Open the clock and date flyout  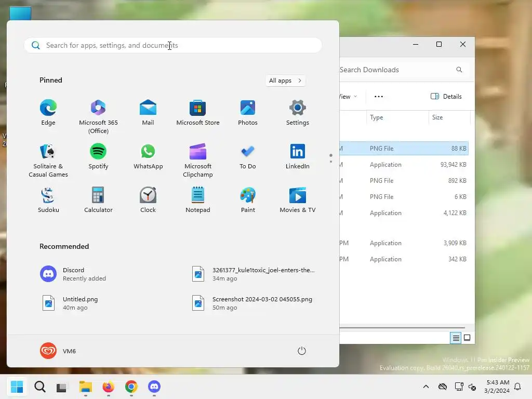(x=497, y=387)
